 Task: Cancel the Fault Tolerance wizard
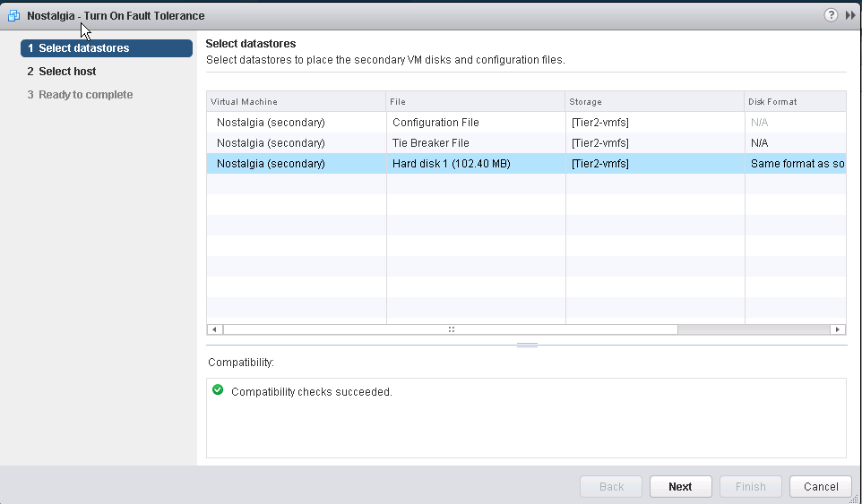821,486
